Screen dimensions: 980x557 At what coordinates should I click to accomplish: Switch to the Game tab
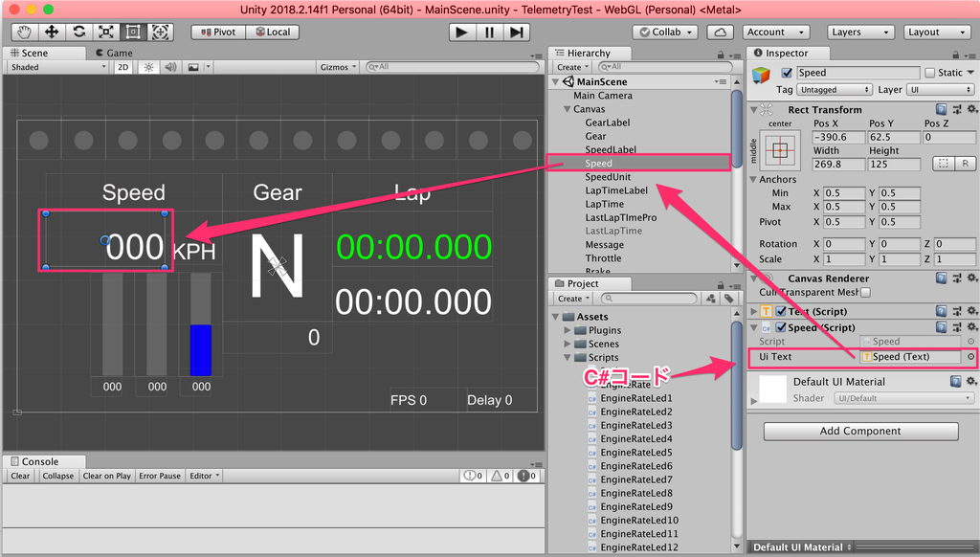114,54
